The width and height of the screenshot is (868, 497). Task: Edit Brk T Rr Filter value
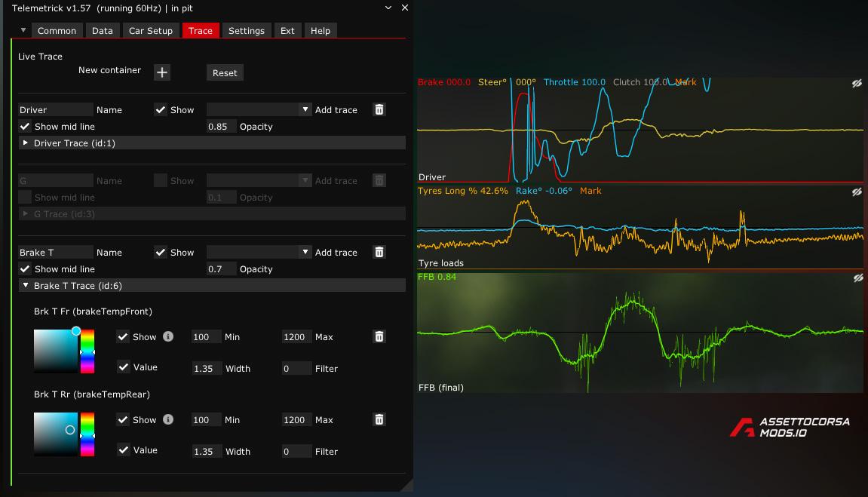click(296, 451)
